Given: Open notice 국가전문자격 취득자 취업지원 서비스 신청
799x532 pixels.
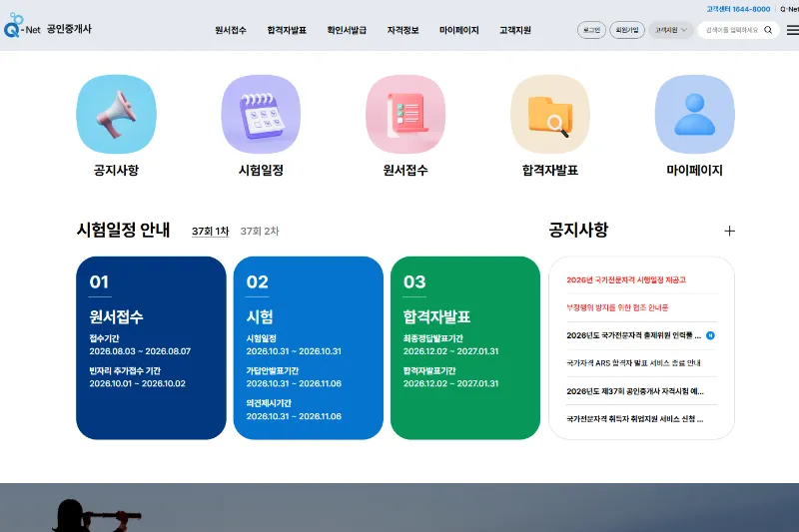Looking at the screenshot, I should coord(635,419).
